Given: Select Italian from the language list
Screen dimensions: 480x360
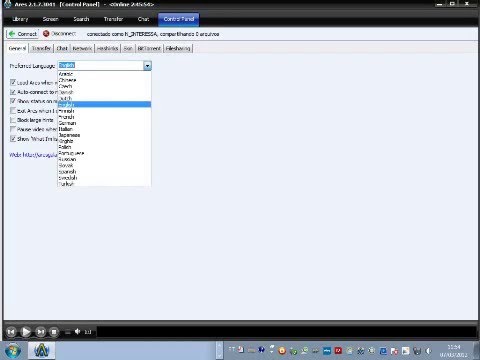Looking at the screenshot, I should (66, 129).
